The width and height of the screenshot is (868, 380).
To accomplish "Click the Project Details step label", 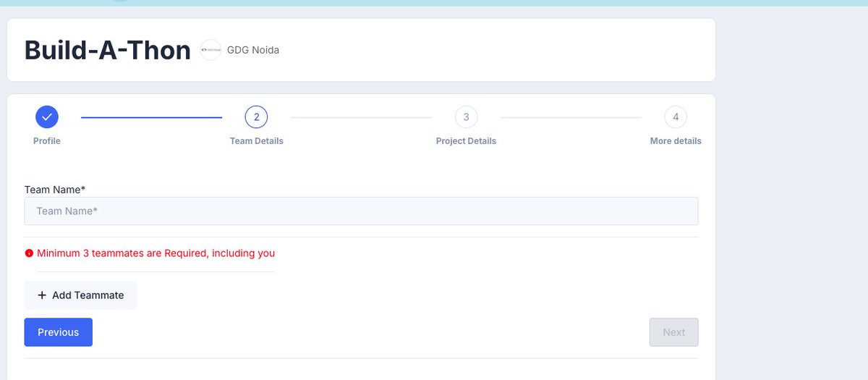I will [x=466, y=141].
